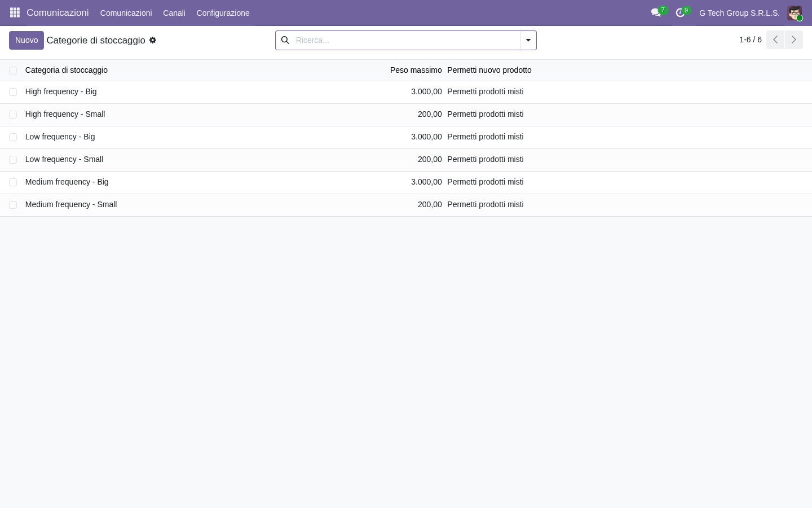Sort by Categoria di stoccaggio column header
The image size is (812, 508).
pyautogui.click(x=67, y=70)
